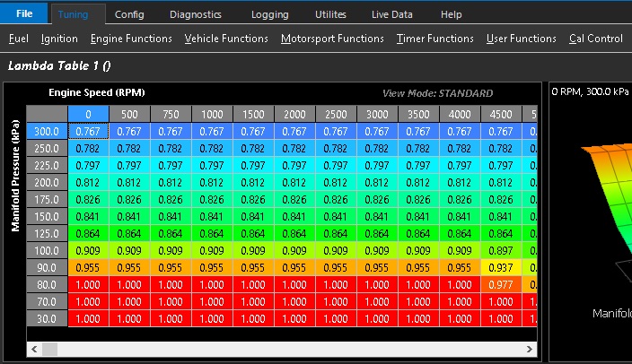The width and height of the screenshot is (632, 364).
Task: Switch to the Config tab
Action: pos(129,14)
